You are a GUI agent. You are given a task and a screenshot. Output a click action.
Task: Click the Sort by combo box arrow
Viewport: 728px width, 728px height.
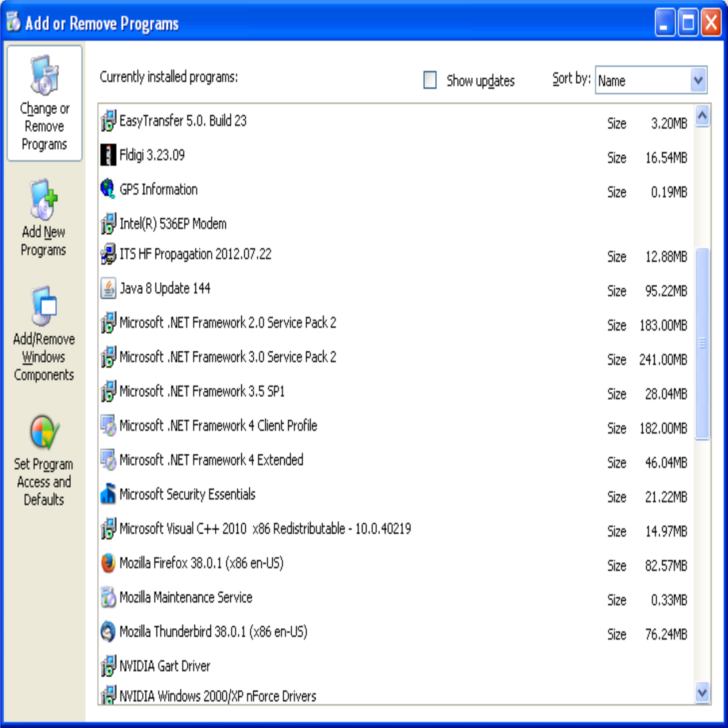point(698,80)
